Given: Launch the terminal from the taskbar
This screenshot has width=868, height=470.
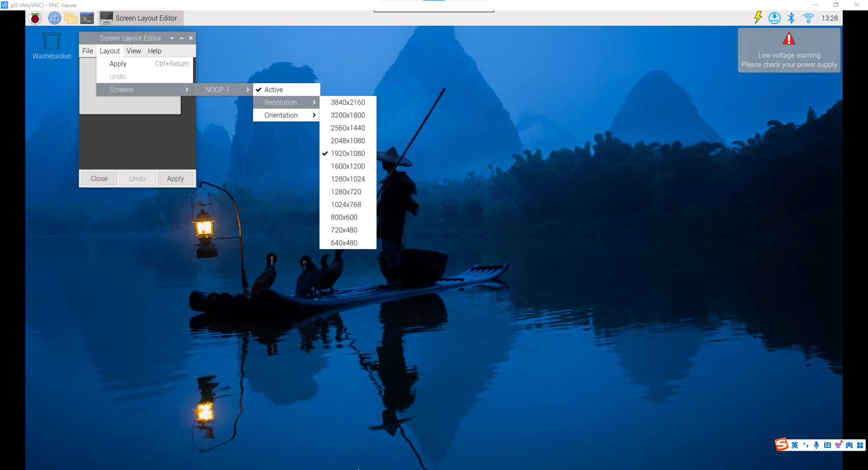Looking at the screenshot, I should pyautogui.click(x=87, y=18).
